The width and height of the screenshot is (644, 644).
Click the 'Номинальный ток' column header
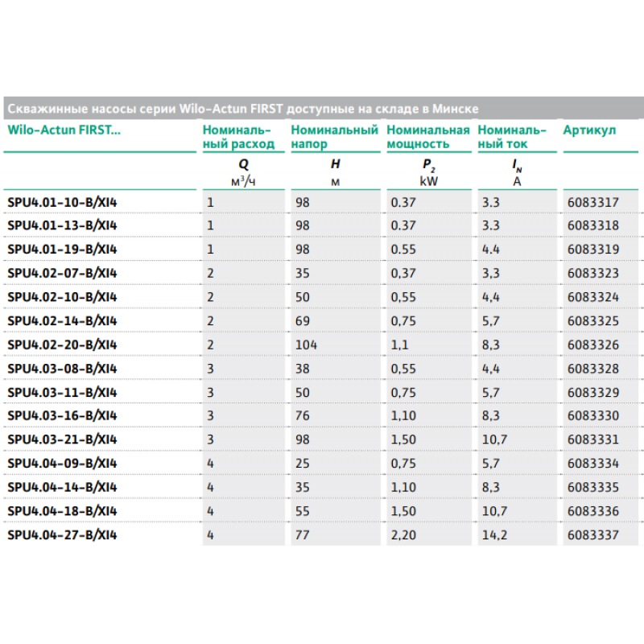coord(512,137)
